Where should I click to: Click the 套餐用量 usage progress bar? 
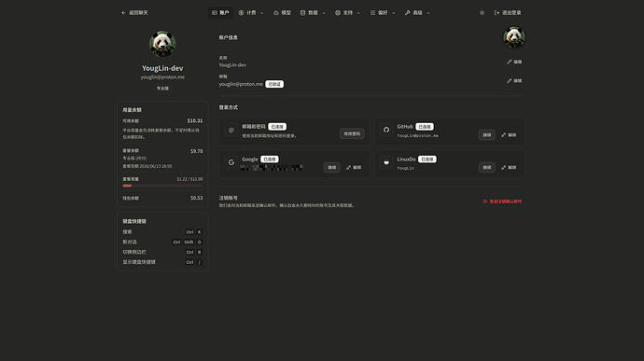click(x=162, y=186)
